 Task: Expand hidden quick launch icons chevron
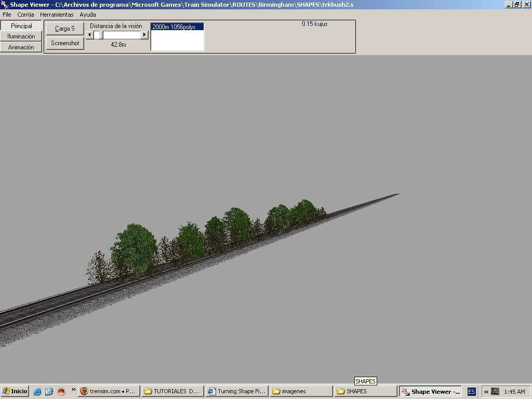tap(73, 390)
